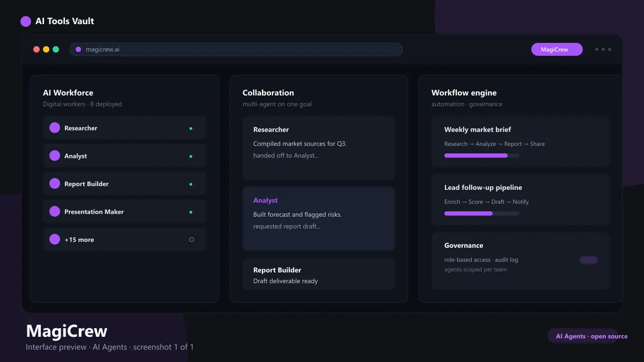
Task: Select the Researcher worker row
Action: point(125,128)
